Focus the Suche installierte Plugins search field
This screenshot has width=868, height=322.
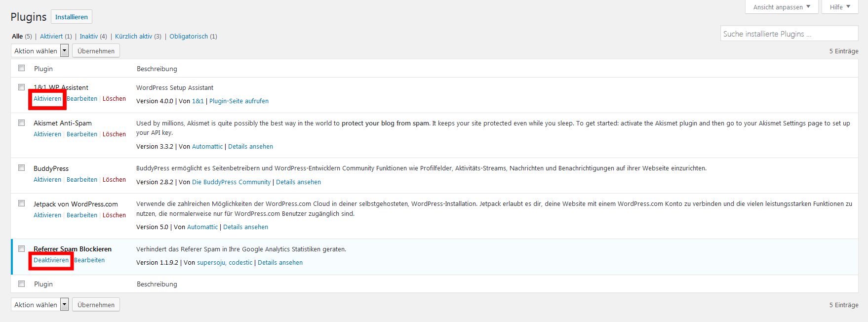(x=789, y=34)
